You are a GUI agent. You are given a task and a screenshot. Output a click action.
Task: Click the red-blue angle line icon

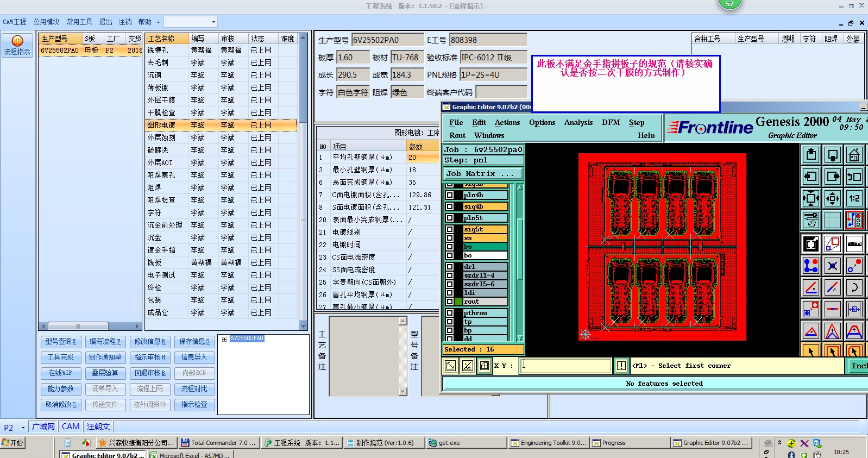(811, 287)
